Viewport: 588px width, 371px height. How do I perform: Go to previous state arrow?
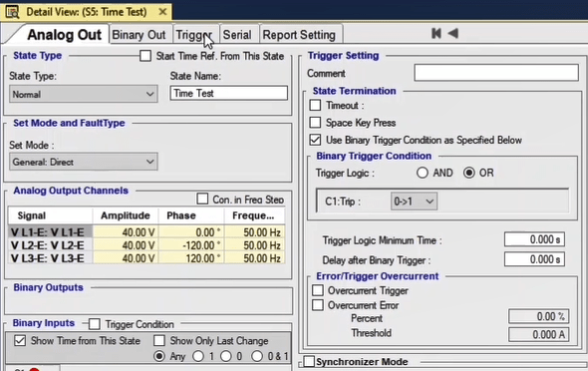point(453,33)
